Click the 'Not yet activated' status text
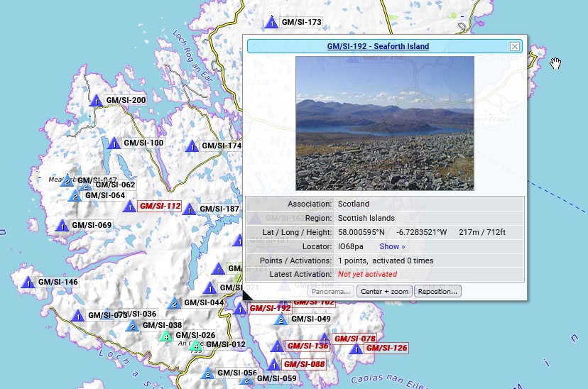The width and height of the screenshot is (588, 389). point(367,274)
